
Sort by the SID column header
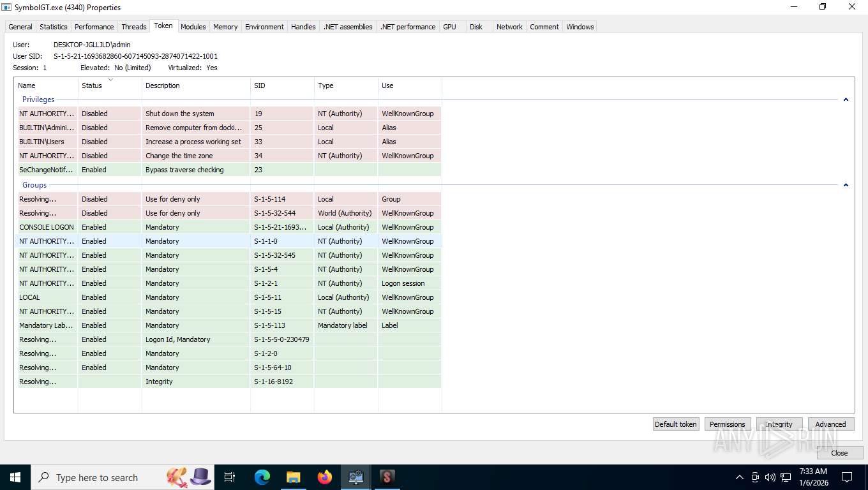[x=282, y=85]
